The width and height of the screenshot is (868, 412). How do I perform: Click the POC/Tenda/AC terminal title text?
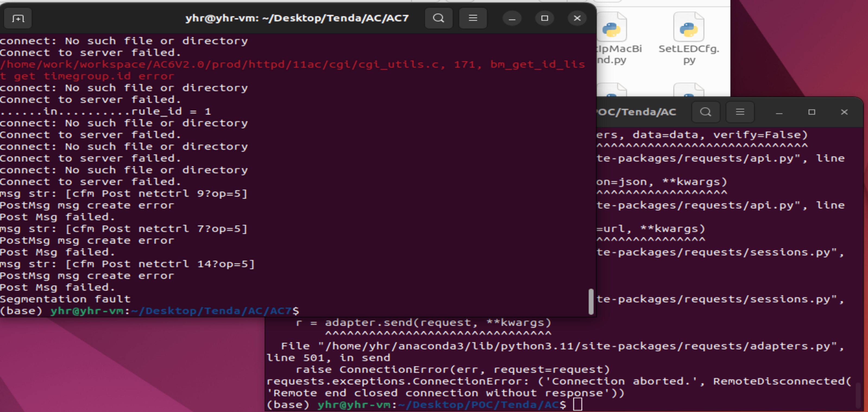click(x=636, y=112)
